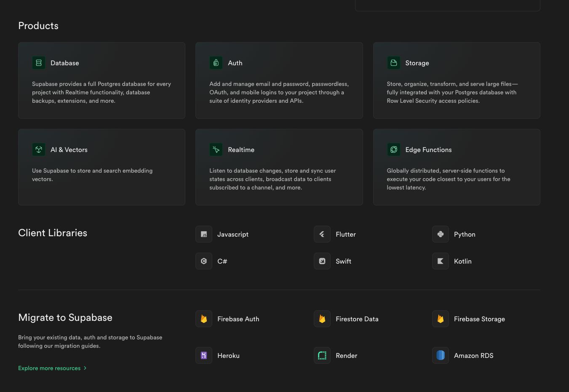Click the Database card's Postgres description
Image resolution: width=569 pixels, height=392 pixels.
(102, 92)
